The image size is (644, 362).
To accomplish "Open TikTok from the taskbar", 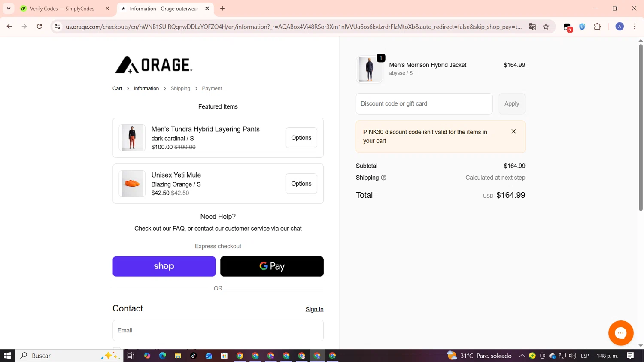I will [x=194, y=356].
